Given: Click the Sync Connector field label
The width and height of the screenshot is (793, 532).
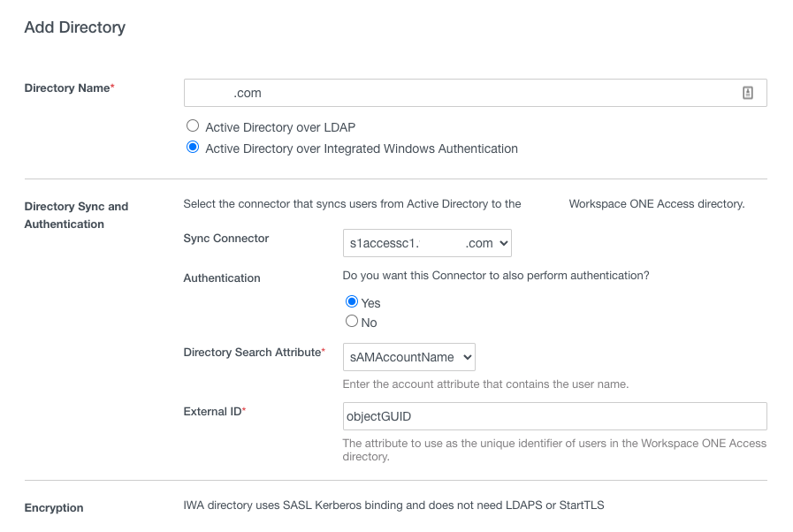Looking at the screenshot, I should (x=224, y=238).
